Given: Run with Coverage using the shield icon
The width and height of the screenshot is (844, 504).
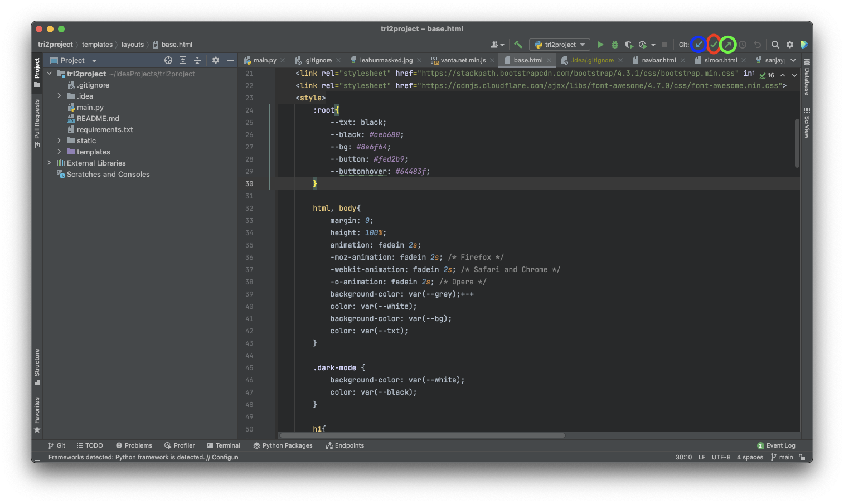Looking at the screenshot, I should pyautogui.click(x=629, y=45).
